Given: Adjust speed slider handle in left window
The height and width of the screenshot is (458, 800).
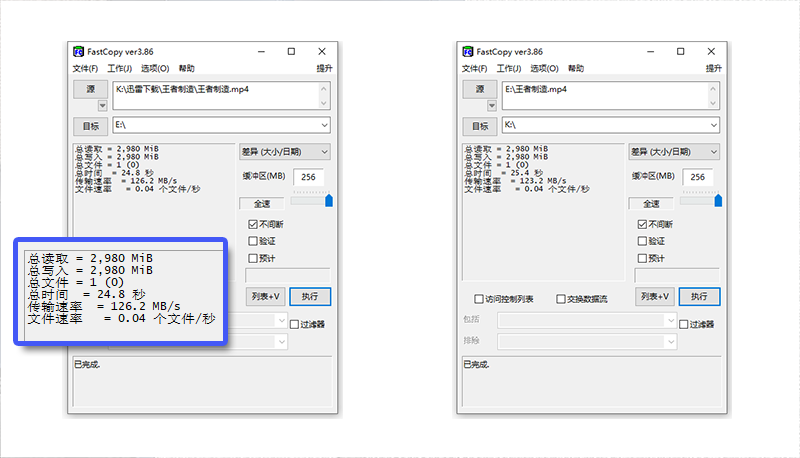Looking at the screenshot, I should pyautogui.click(x=329, y=200).
